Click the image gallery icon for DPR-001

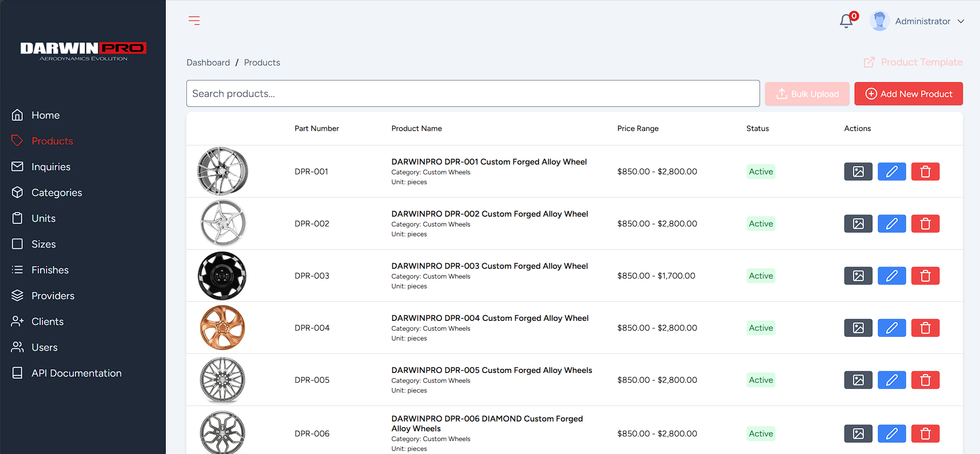click(x=858, y=172)
